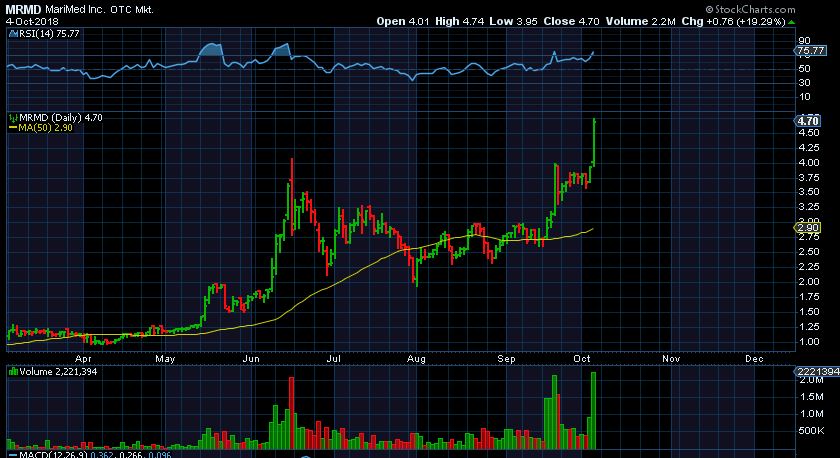The height and width of the screenshot is (458, 840).
Task: Click the 500K volume axis label
Action: click(811, 431)
